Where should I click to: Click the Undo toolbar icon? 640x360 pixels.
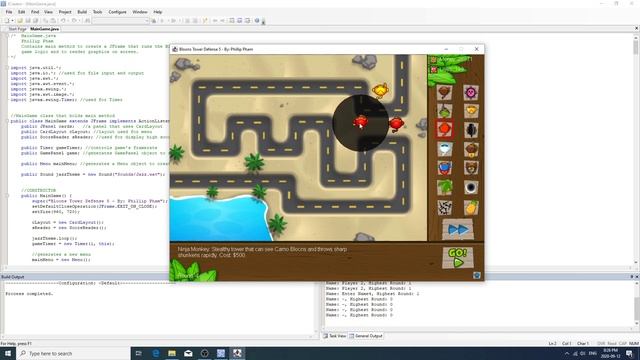[x=63, y=20]
